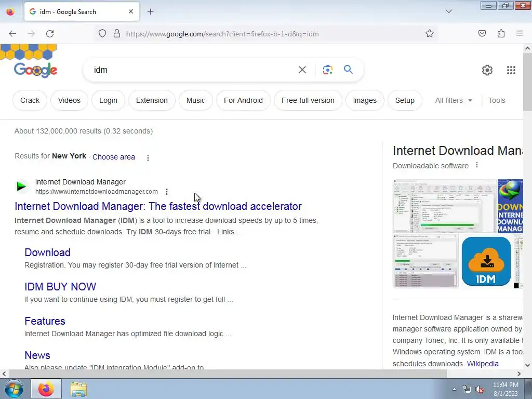Viewport: 532px width, 399px height.
Task: Open the IDM download dialog screenshot thumbnail
Action: [x=425, y=261]
